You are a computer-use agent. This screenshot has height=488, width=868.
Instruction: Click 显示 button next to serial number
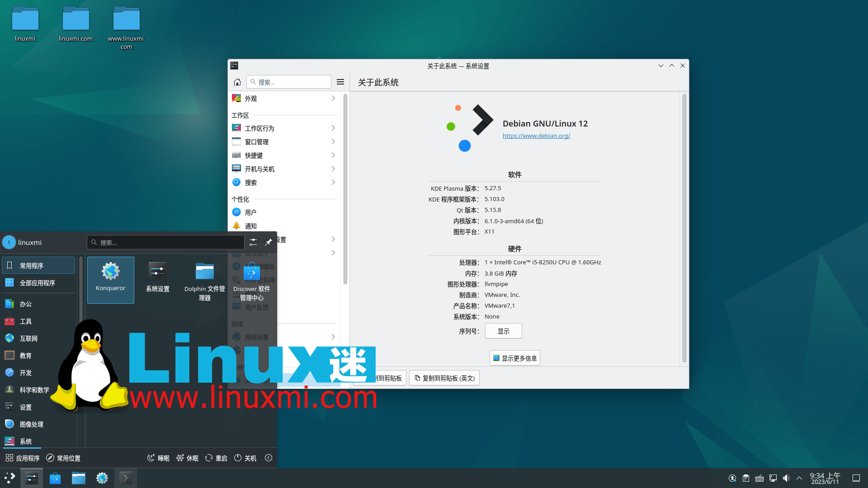click(503, 331)
